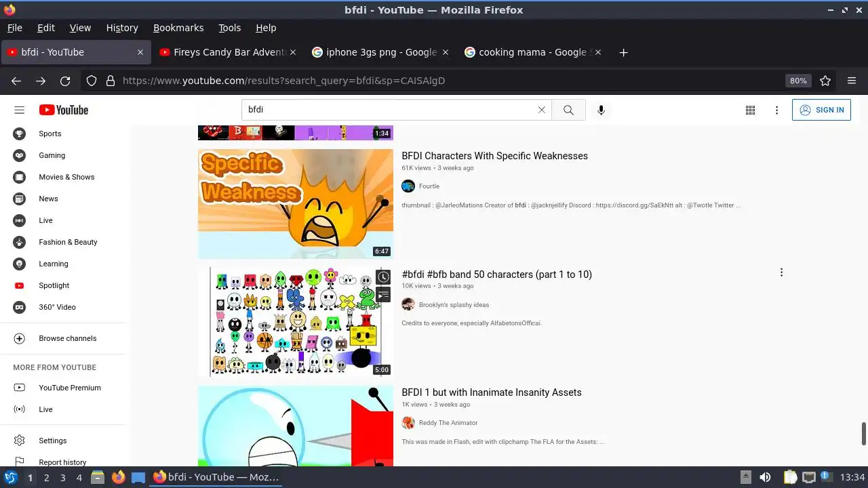Go back in Firefox
This screenshot has width=868, height=488.
[x=16, y=81]
